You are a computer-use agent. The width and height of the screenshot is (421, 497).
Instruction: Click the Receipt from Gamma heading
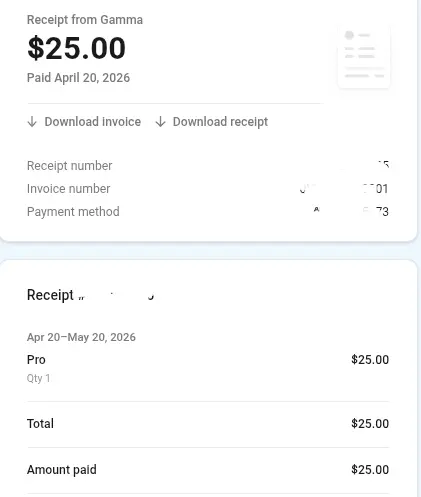point(85,20)
